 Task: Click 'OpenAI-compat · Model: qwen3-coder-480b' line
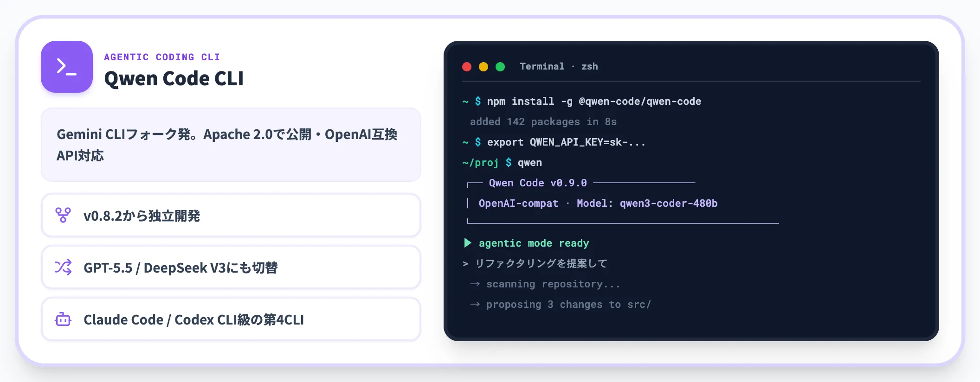(x=598, y=204)
